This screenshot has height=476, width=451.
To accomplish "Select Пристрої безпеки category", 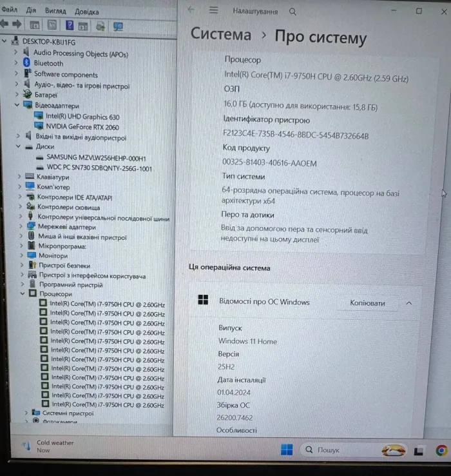I will pyautogui.click(x=64, y=266).
